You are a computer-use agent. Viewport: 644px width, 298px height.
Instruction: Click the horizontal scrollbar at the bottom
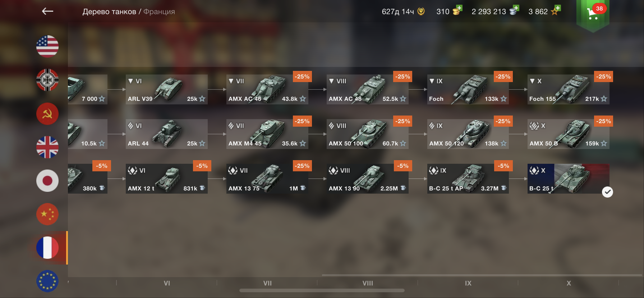[322, 290]
